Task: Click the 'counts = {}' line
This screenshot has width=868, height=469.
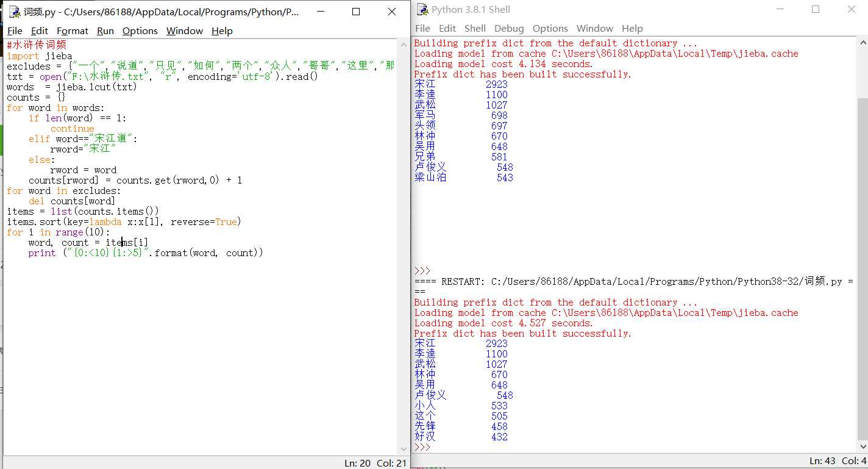Action: pyautogui.click(x=36, y=97)
